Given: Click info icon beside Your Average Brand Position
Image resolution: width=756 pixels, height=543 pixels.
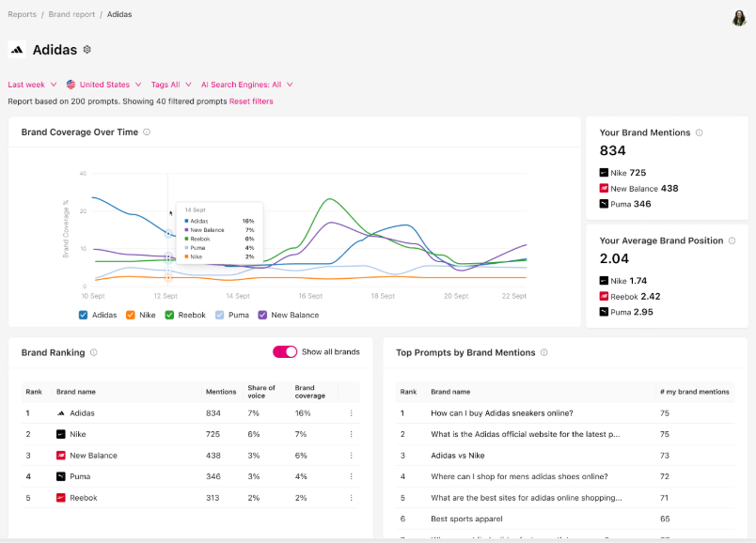Looking at the screenshot, I should pos(732,240).
